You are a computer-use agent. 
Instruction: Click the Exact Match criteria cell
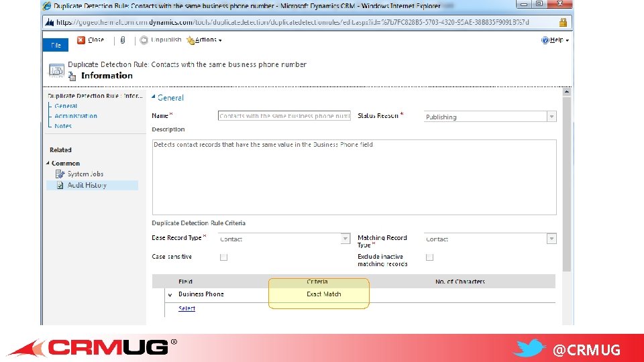point(324,294)
